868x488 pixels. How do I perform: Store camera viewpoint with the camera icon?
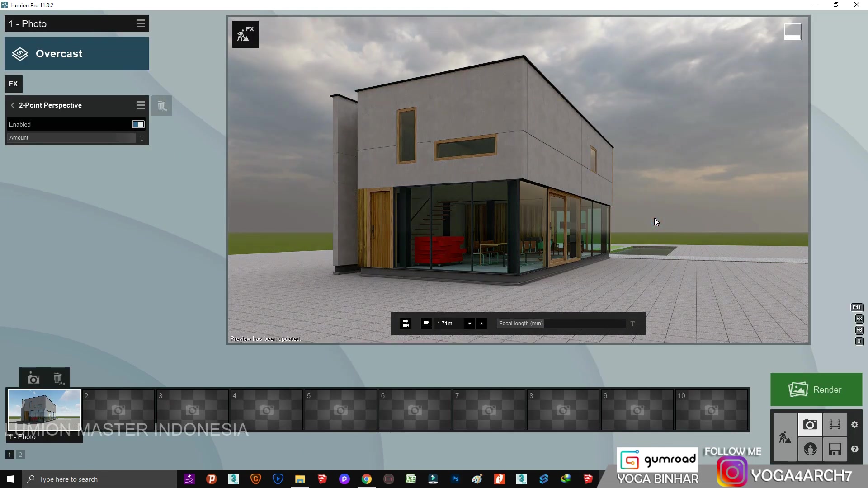(x=33, y=379)
